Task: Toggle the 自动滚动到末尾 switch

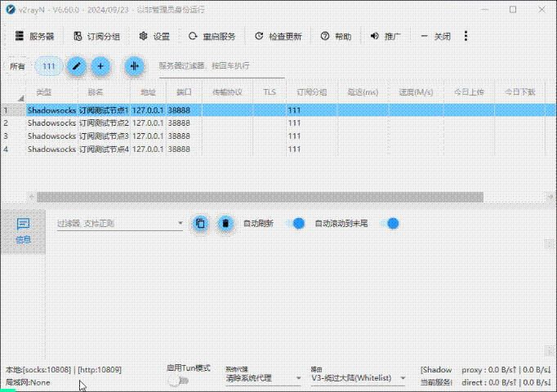Action: point(389,223)
